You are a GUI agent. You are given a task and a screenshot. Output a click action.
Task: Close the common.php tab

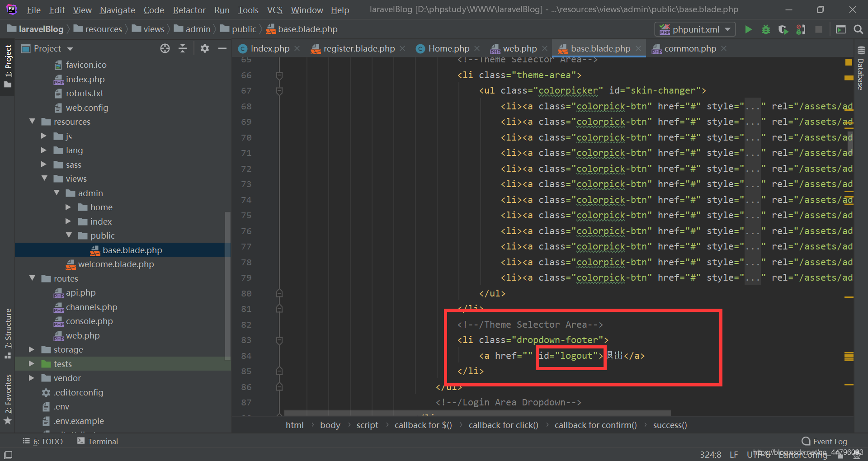coord(724,48)
